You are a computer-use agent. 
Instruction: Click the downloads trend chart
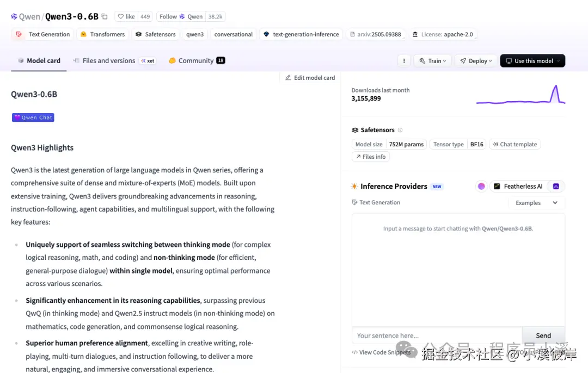click(x=520, y=95)
